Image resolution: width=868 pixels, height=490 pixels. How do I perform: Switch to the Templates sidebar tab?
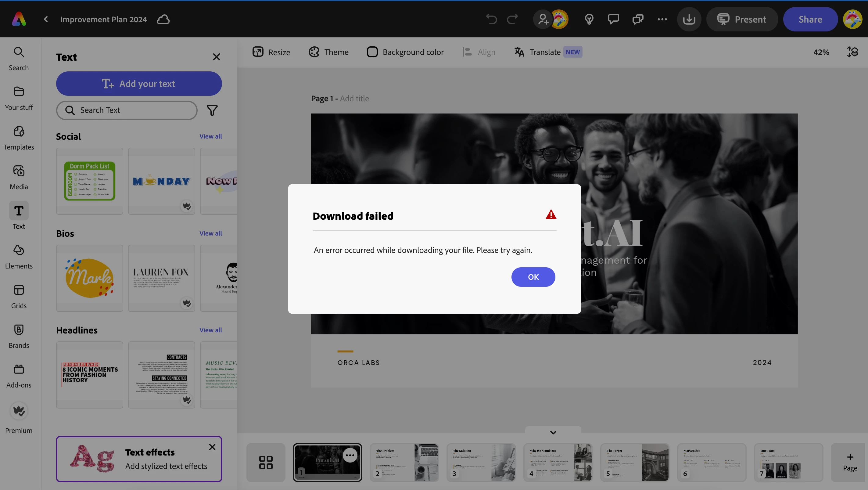[19, 138]
